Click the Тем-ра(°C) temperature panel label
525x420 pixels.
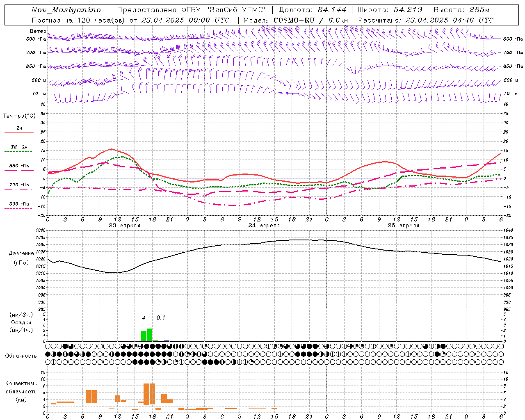[x=19, y=116]
